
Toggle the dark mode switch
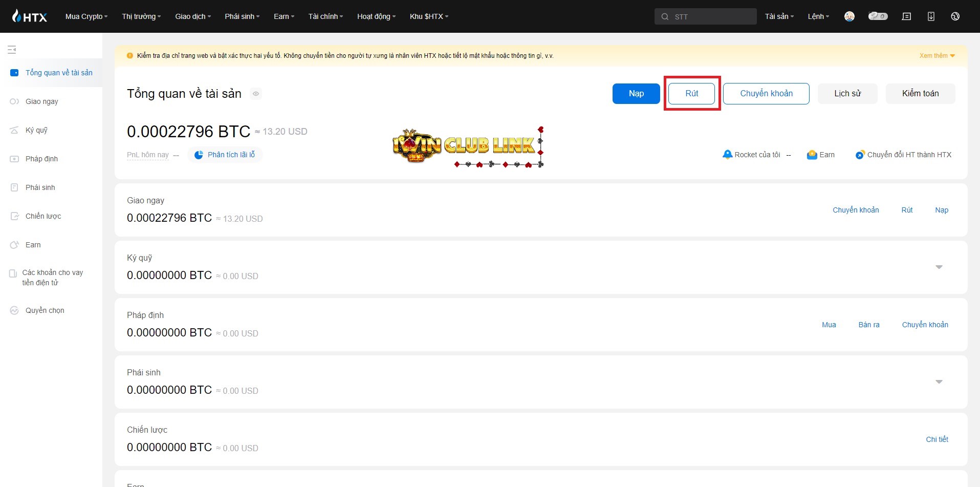coord(878,16)
